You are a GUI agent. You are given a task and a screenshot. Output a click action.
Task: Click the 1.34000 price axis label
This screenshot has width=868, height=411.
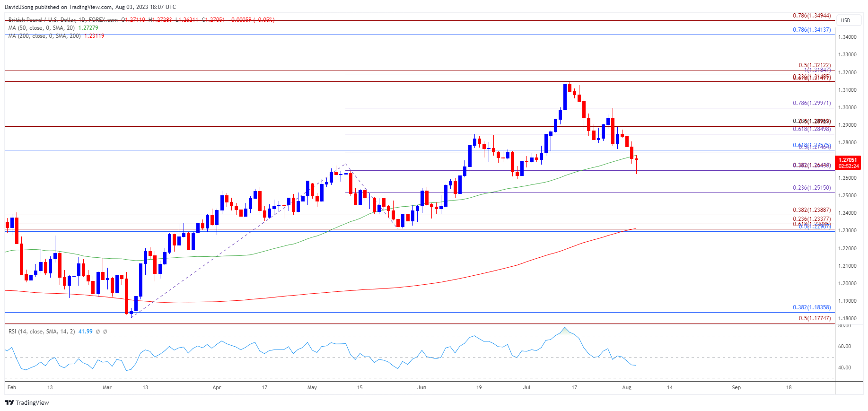(847, 37)
